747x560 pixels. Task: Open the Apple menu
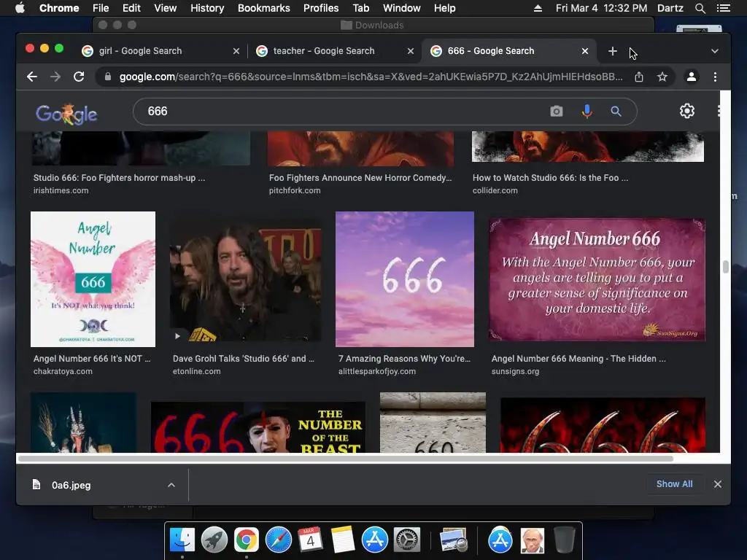[20, 8]
